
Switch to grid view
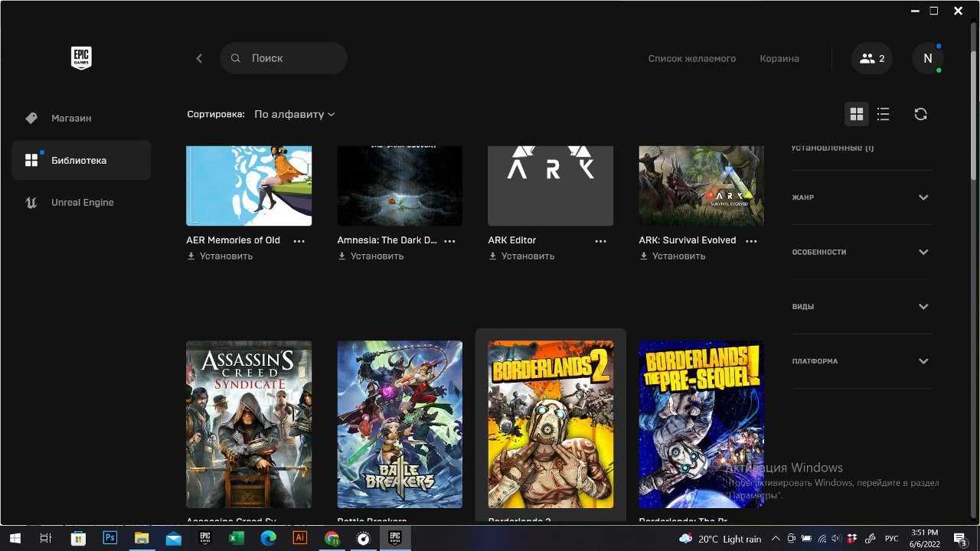coord(857,114)
